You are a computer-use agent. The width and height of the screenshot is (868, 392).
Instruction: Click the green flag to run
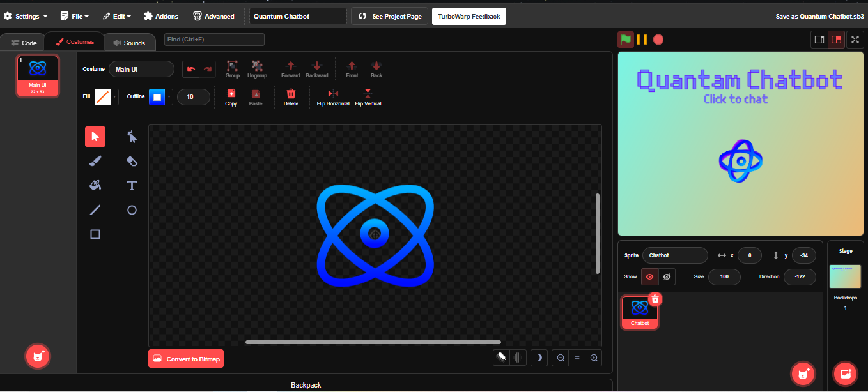[x=626, y=40]
